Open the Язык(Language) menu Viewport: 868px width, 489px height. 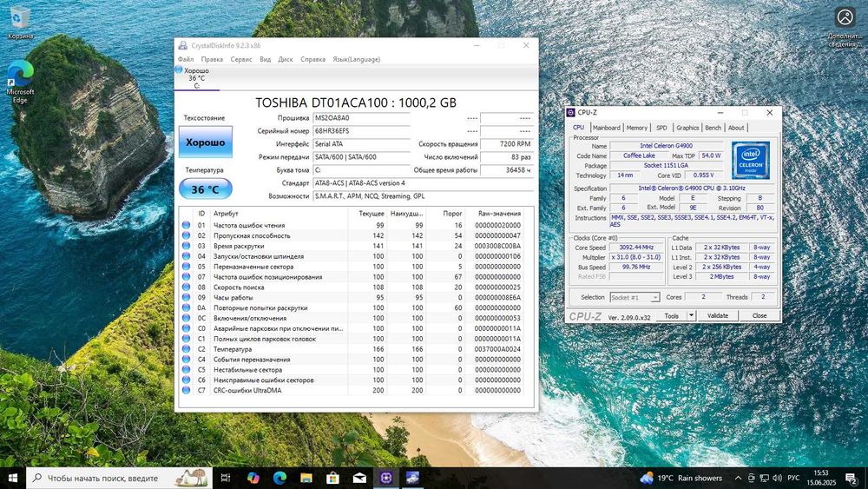[x=357, y=59]
